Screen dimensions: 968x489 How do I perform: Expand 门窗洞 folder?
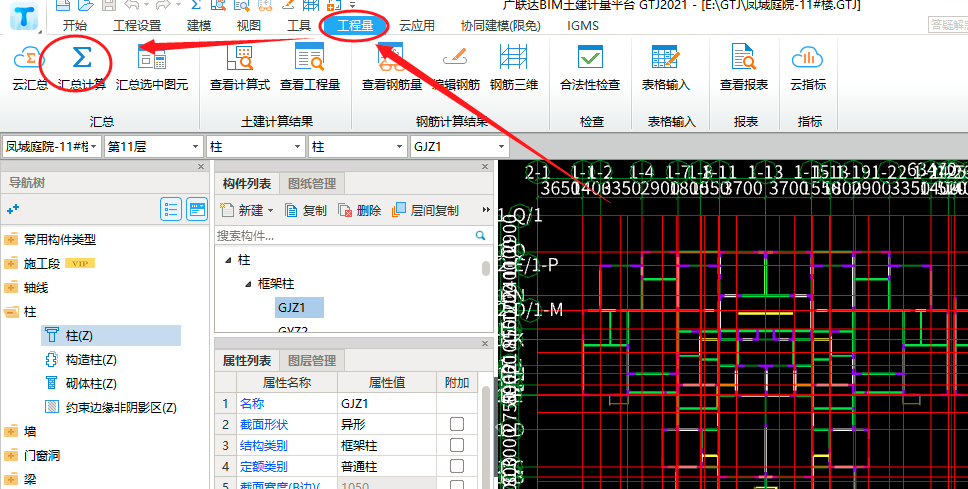coord(10,455)
